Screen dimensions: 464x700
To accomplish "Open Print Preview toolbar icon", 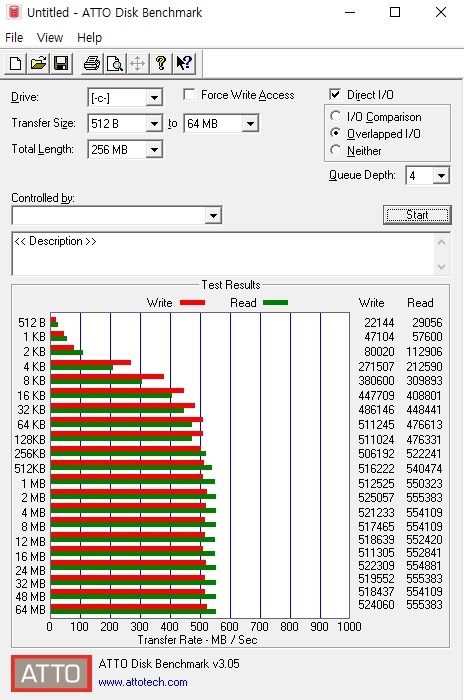I will click(x=115, y=63).
